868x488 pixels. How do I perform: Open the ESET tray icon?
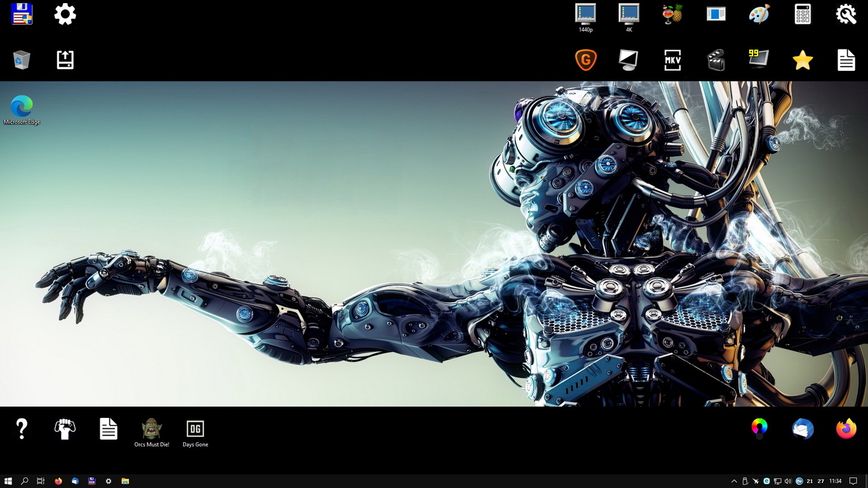(767, 481)
